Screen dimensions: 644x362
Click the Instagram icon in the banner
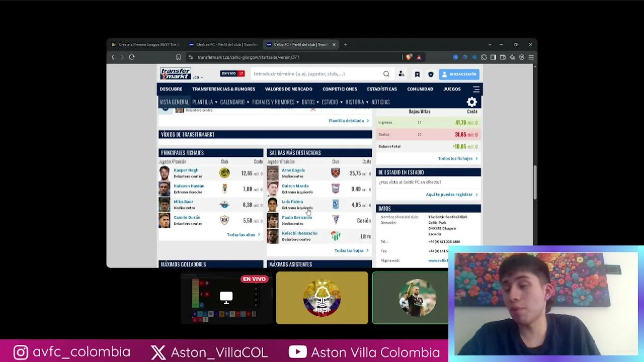pos(21,352)
